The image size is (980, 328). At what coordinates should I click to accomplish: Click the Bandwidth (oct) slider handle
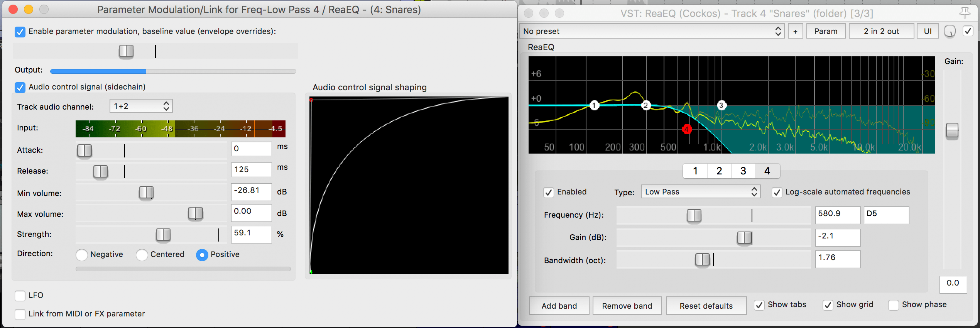703,259
